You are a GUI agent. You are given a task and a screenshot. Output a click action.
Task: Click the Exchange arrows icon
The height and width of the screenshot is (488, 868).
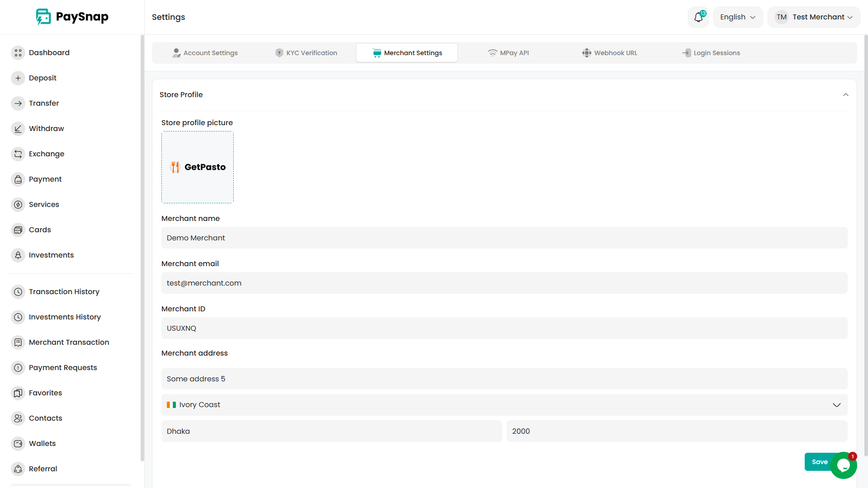coord(18,154)
